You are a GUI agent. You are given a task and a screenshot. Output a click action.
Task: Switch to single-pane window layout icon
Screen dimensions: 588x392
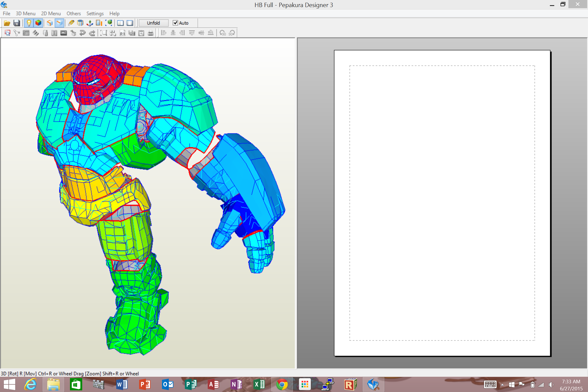(x=130, y=23)
